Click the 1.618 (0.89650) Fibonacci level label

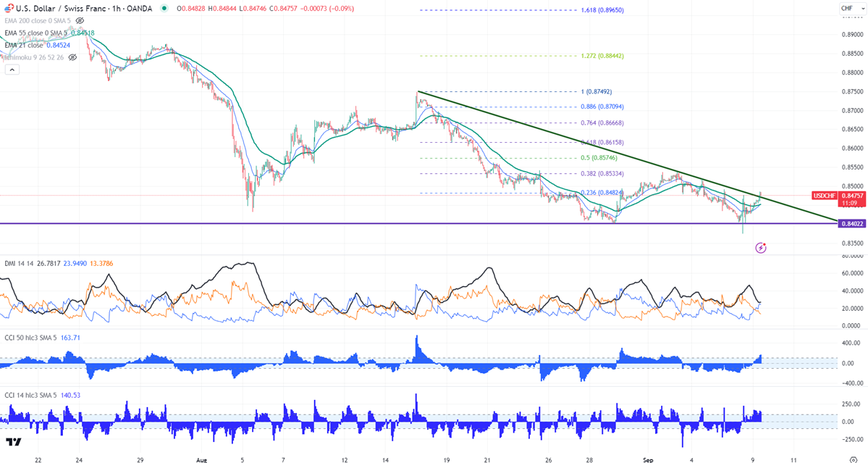coord(602,10)
